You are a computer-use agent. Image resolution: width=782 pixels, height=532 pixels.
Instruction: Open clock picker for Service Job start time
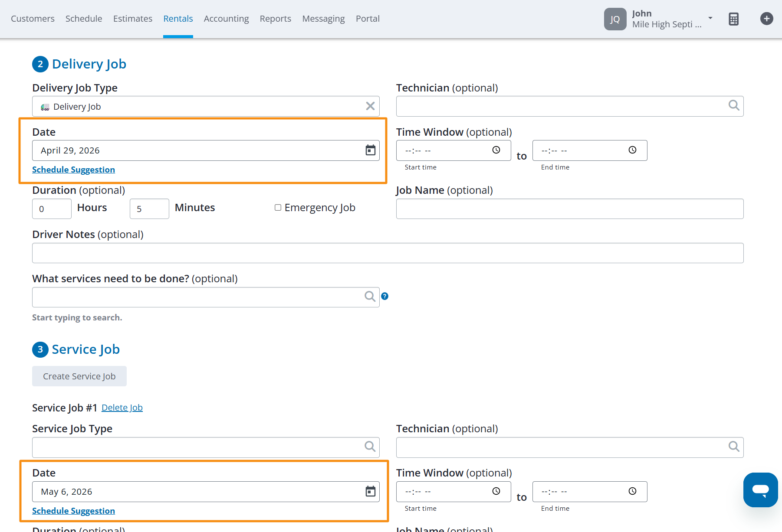(x=496, y=491)
